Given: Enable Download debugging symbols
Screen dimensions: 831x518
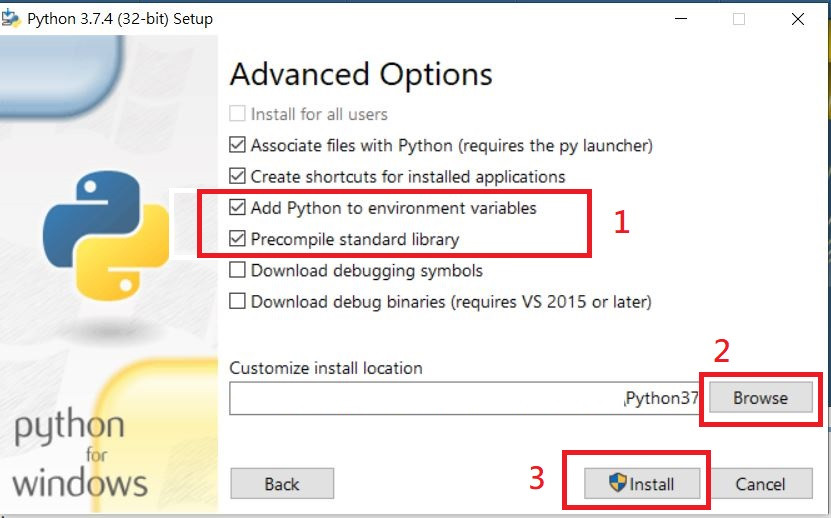Looking at the screenshot, I should [238, 270].
